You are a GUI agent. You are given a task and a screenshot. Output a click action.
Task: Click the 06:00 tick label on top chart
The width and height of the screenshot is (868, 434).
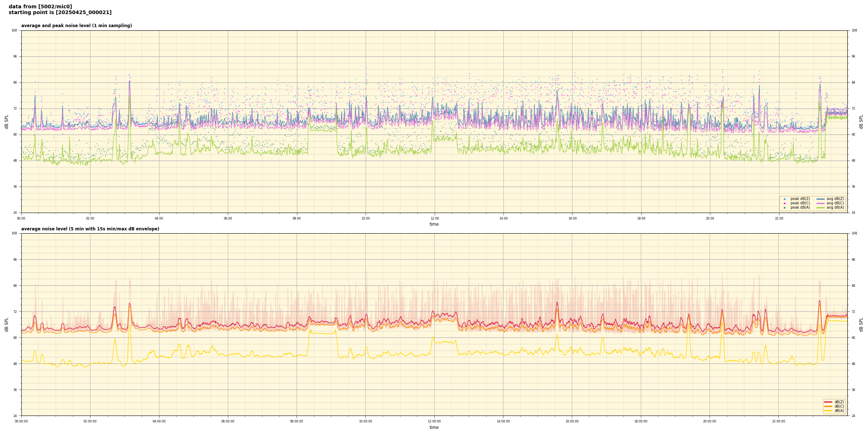tap(228, 218)
